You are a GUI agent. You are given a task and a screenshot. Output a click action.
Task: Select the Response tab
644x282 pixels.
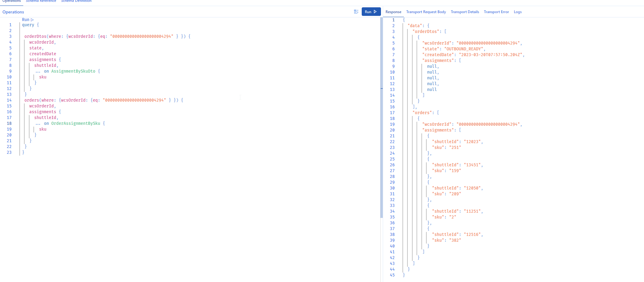(393, 12)
